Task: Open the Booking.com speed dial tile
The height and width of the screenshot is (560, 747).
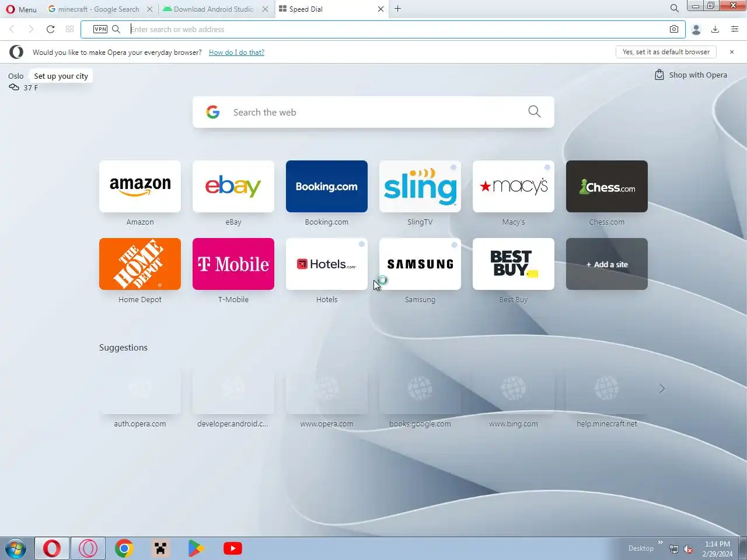Action: point(327,186)
